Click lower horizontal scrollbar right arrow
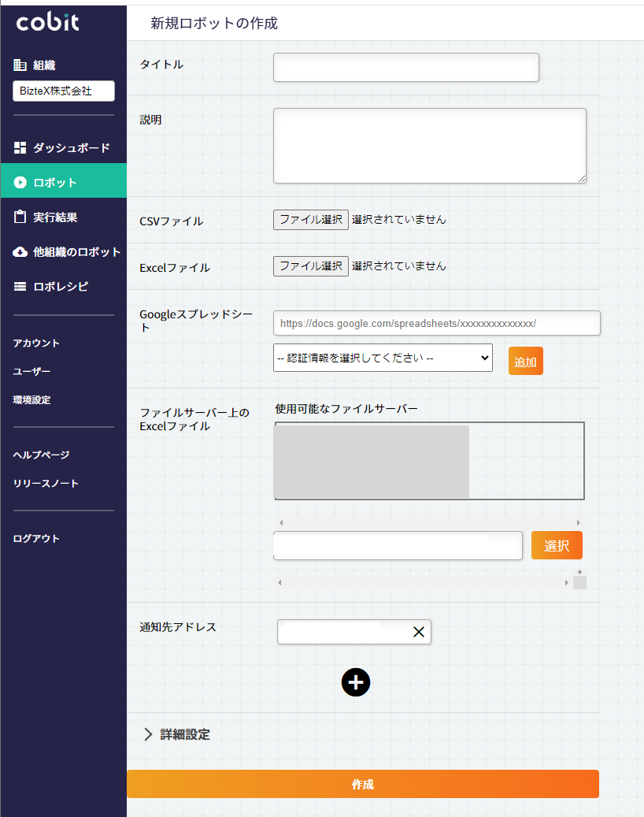 coord(566,582)
